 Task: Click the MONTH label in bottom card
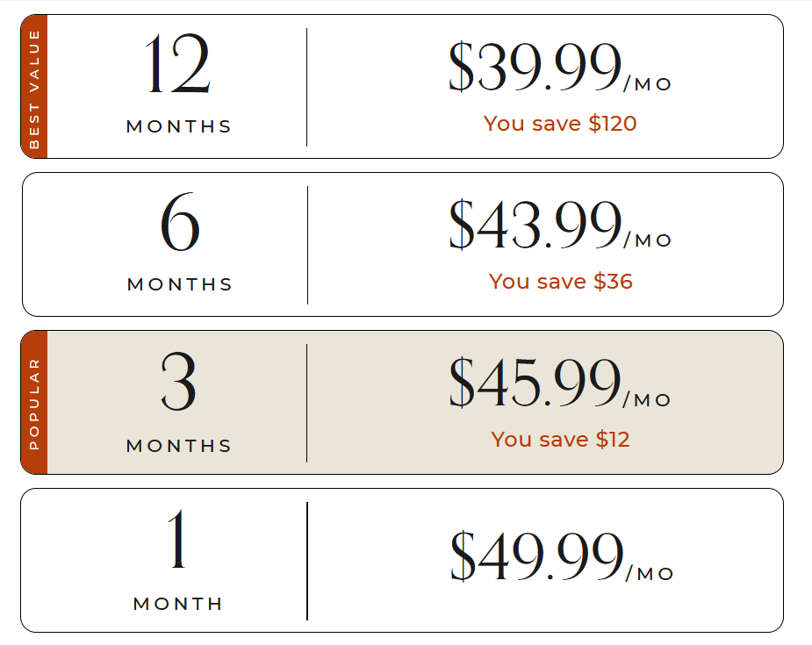178,604
